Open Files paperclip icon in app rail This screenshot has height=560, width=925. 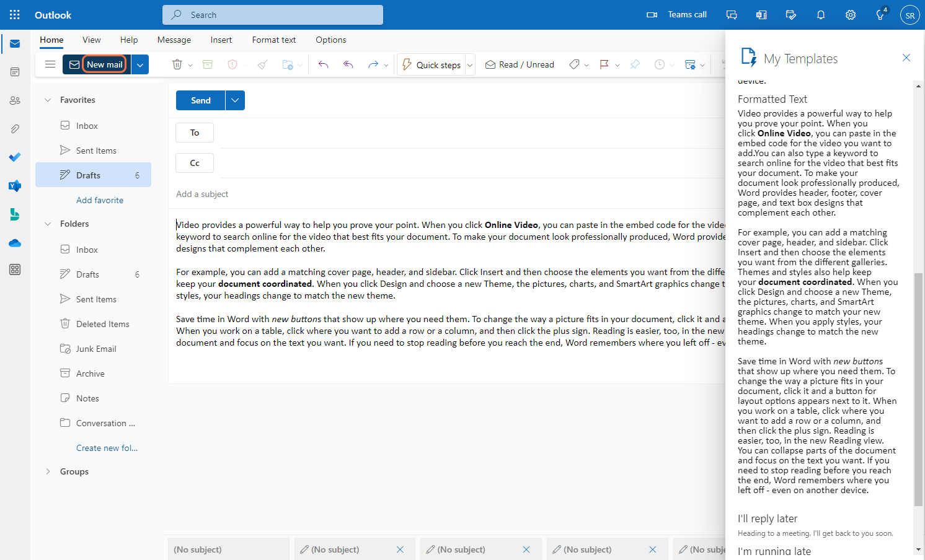(x=15, y=129)
